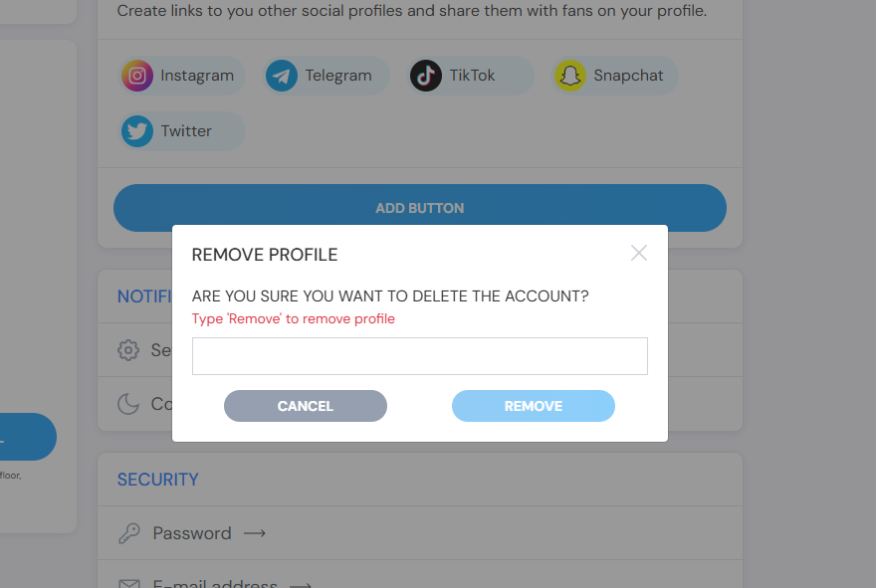876x588 pixels.
Task: Click the Telegram paper plane icon
Action: 282,76
